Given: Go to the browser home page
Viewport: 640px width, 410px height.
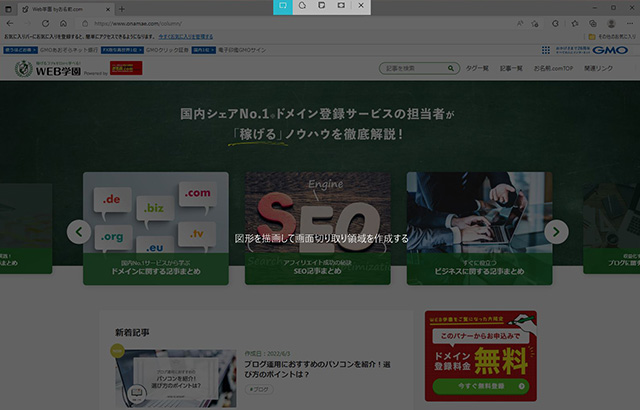Looking at the screenshot, I should (x=63, y=24).
